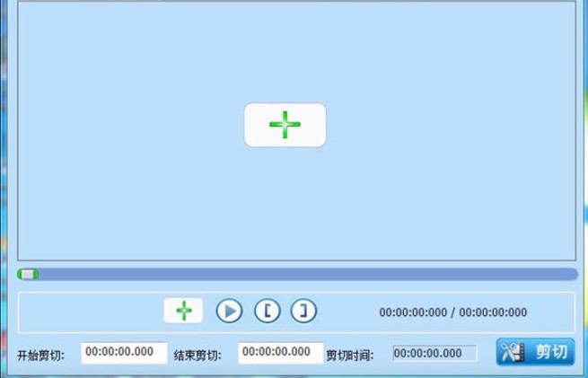Click the large green plus in preview area

point(285,125)
